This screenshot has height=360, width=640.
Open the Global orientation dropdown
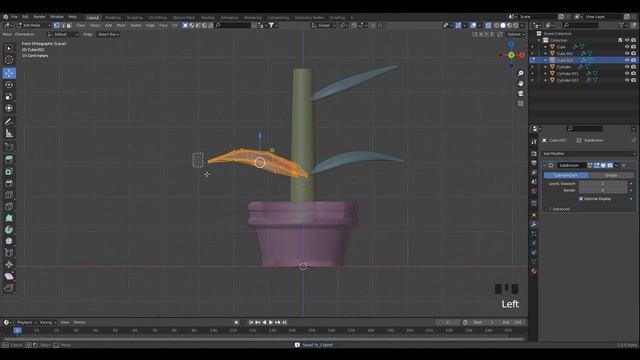coord(324,25)
